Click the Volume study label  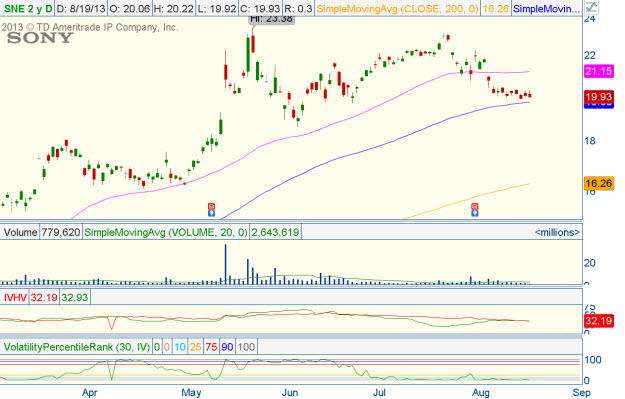coord(20,232)
